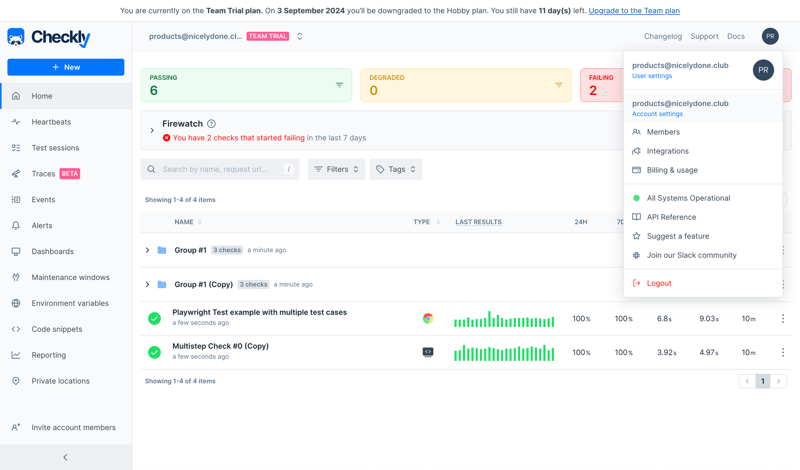Filter by the Degraded status card

pyautogui.click(x=466, y=85)
